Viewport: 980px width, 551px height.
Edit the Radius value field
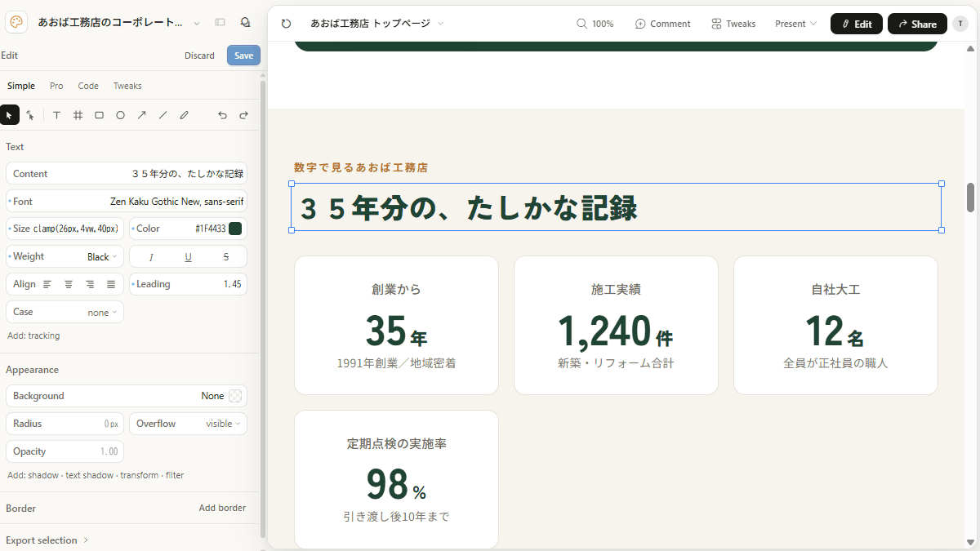[65, 424]
